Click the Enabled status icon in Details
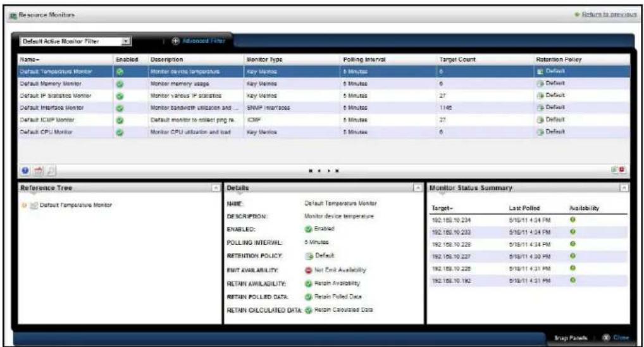The image size is (644, 347). pos(309,229)
